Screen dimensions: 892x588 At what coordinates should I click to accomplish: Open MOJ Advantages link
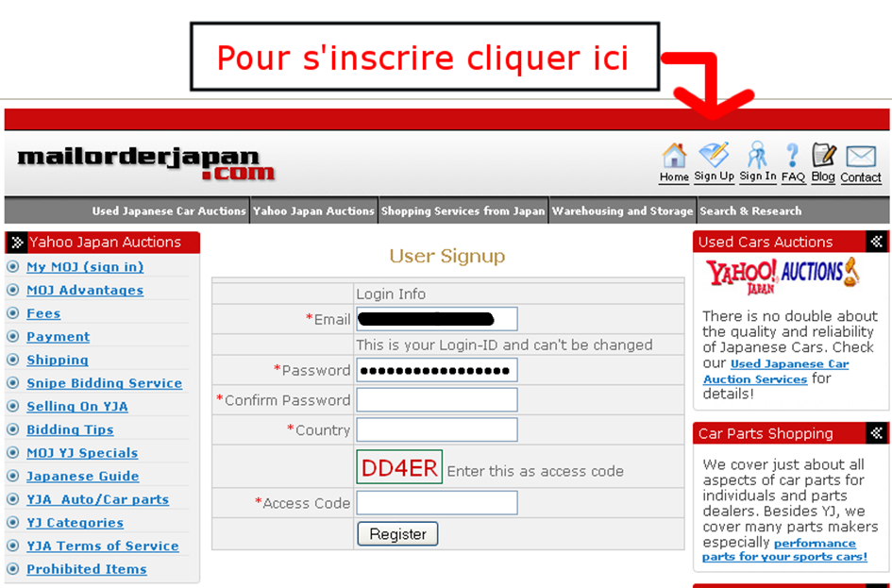[x=85, y=290]
